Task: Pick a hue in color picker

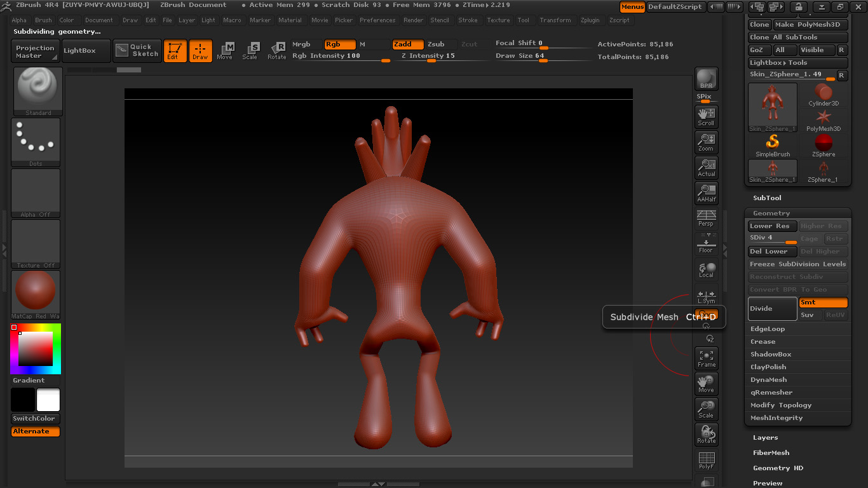Action: point(36,349)
